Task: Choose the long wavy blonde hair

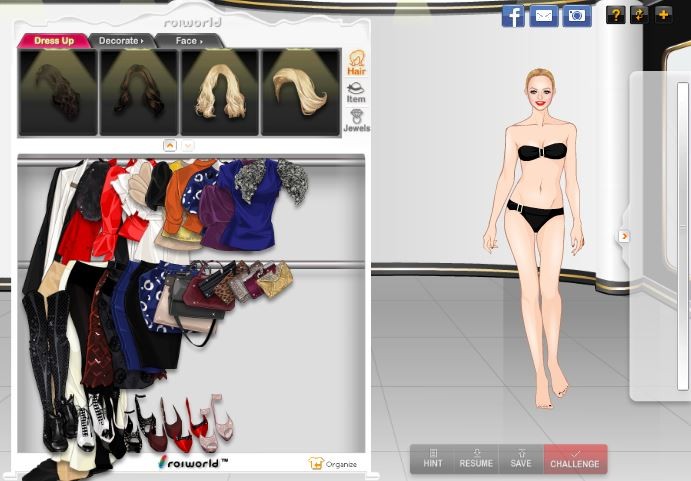Action: 219,92
